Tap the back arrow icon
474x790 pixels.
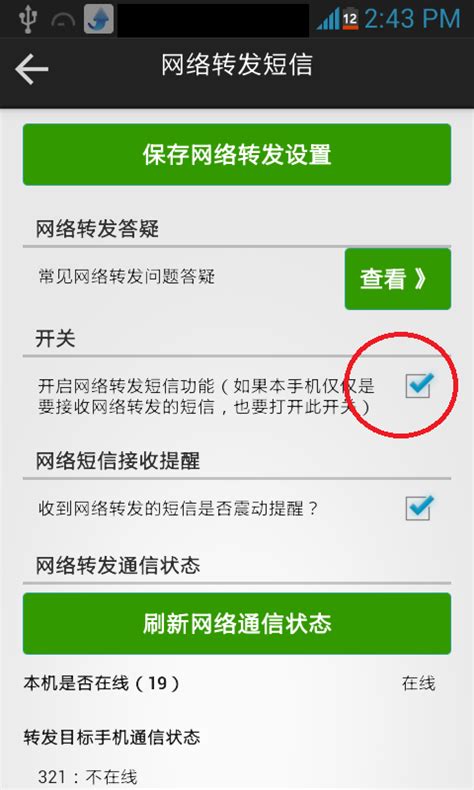tap(32, 69)
